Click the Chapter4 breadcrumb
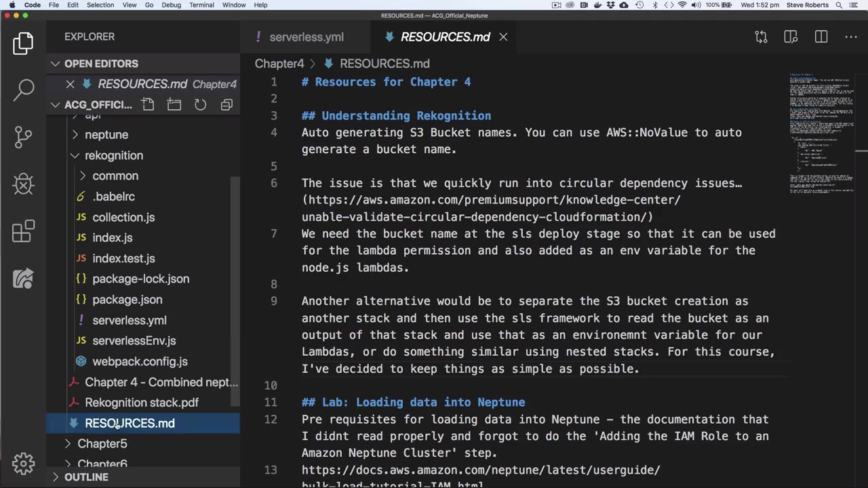 [x=279, y=64]
